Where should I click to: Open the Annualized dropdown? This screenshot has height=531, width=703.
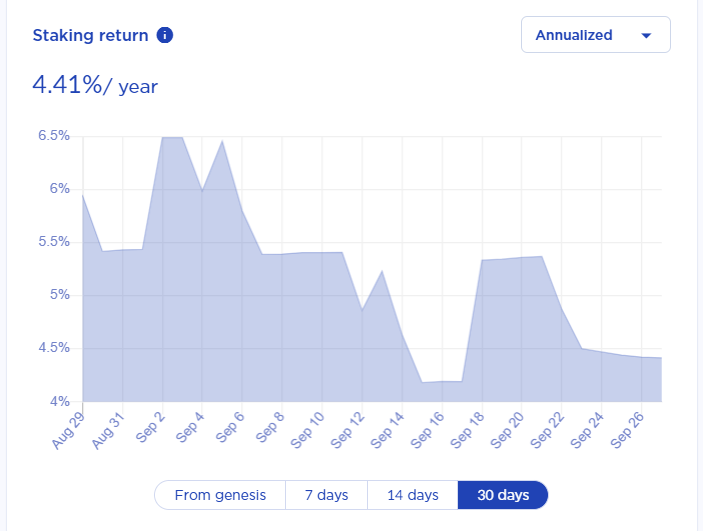click(x=596, y=35)
